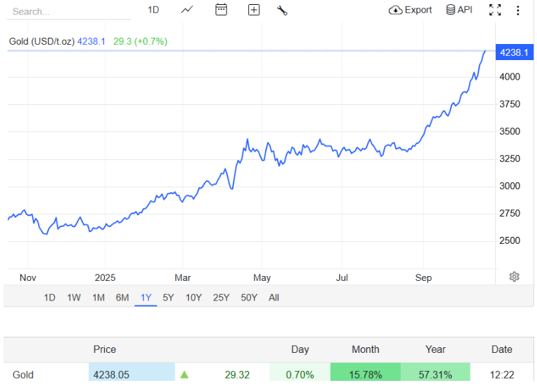Open the chart type line icon

[187, 10]
